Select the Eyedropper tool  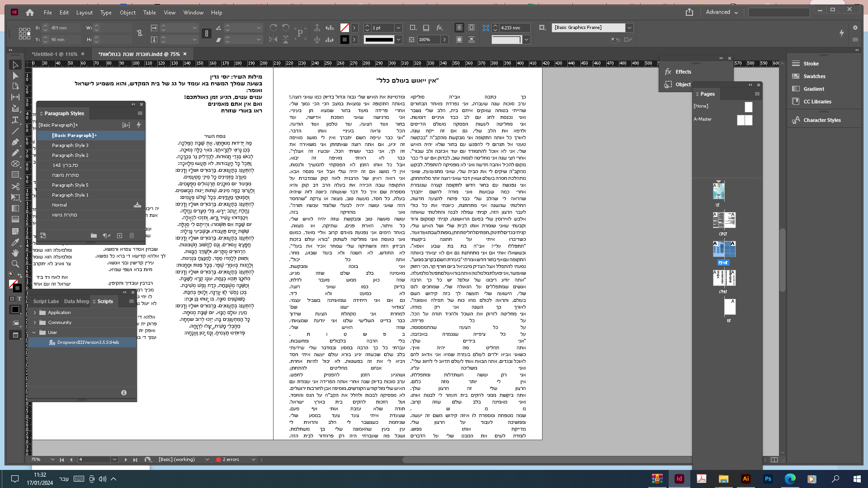[15, 242]
